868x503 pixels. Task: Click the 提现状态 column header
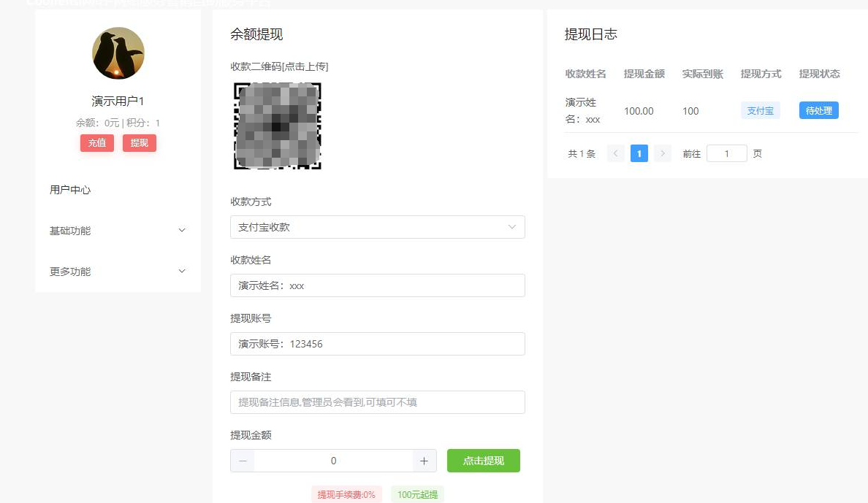(x=819, y=74)
